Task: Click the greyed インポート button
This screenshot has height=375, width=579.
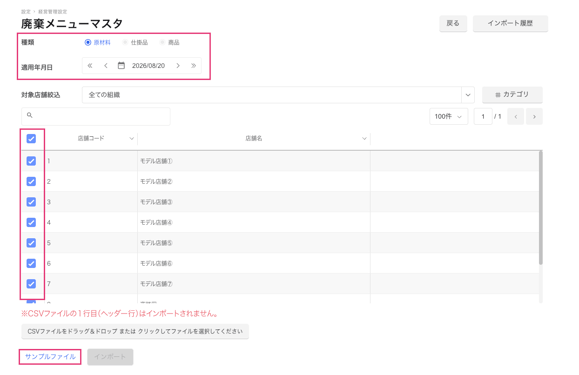Action: click(x=110, y=357)
